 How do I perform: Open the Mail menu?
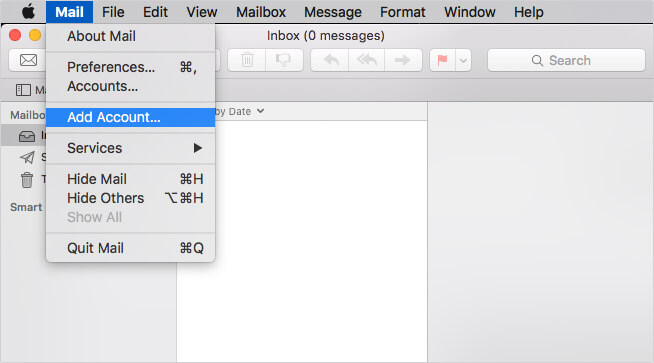click(69, 12)
